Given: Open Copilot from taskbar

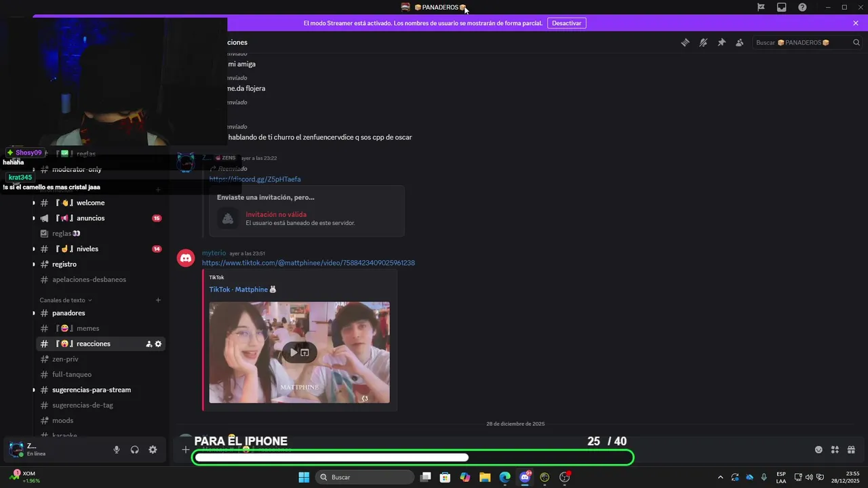Looking at the screenshot, I should click(x=465, y=477).
